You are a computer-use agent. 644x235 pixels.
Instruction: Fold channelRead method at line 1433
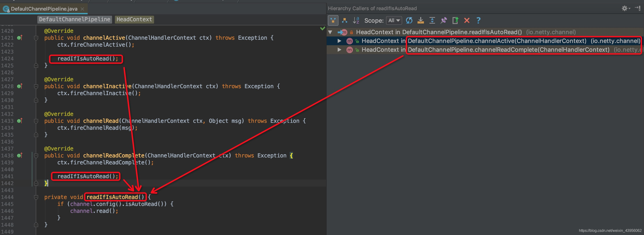click(x=36, y=121)
